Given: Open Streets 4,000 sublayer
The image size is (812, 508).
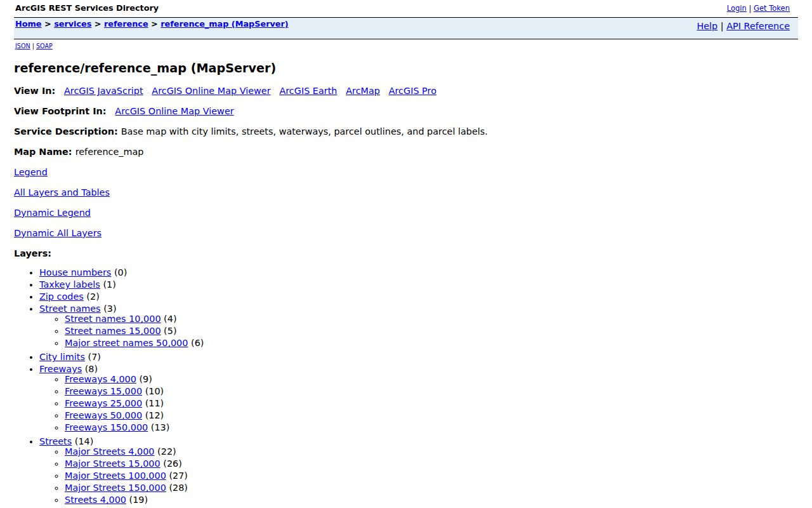Looking at the screenshot, I should point(95,500).
